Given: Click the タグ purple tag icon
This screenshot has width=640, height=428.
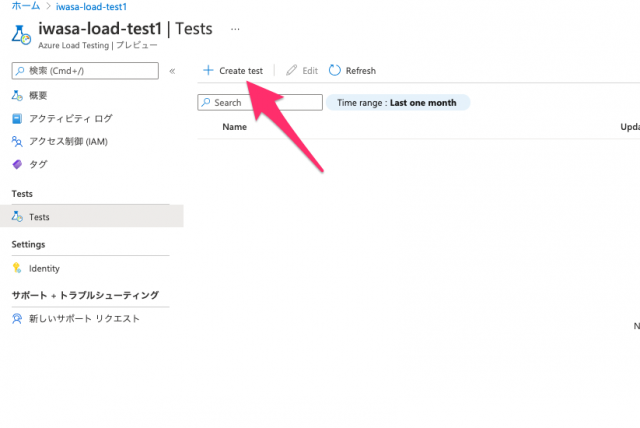Looking at the screenshot, I should pos(17,164).
